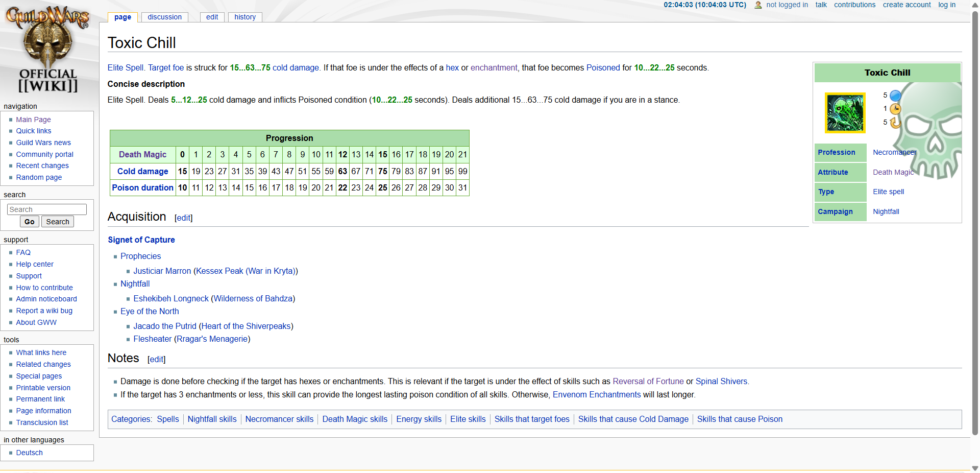Open Death Magic in progression table
Image resolution: width=980 pixels, height=473 pixels.
pyautogui.click(x=142, y=154)
